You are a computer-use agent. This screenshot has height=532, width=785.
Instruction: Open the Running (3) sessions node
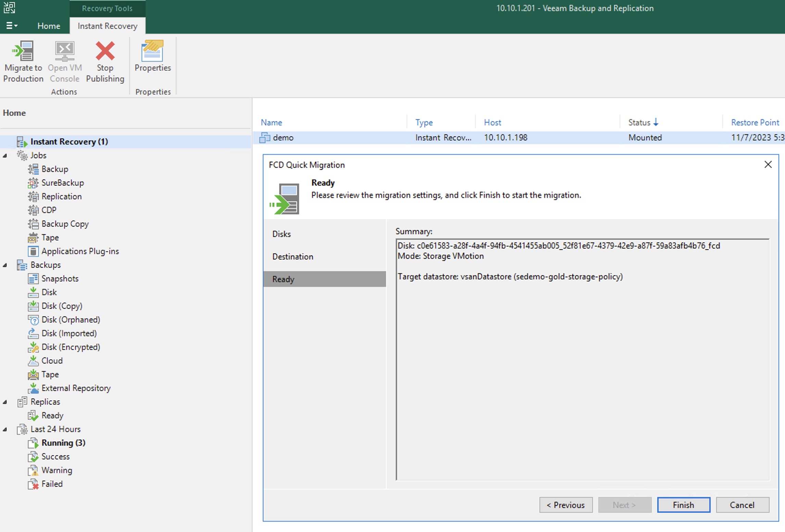point(63,443)
